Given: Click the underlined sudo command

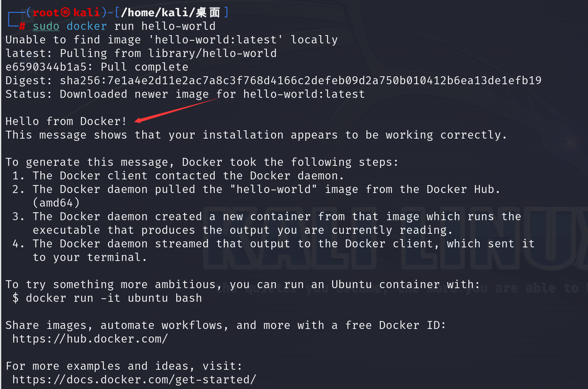Looking at the screenshot, I should (46, 26).
